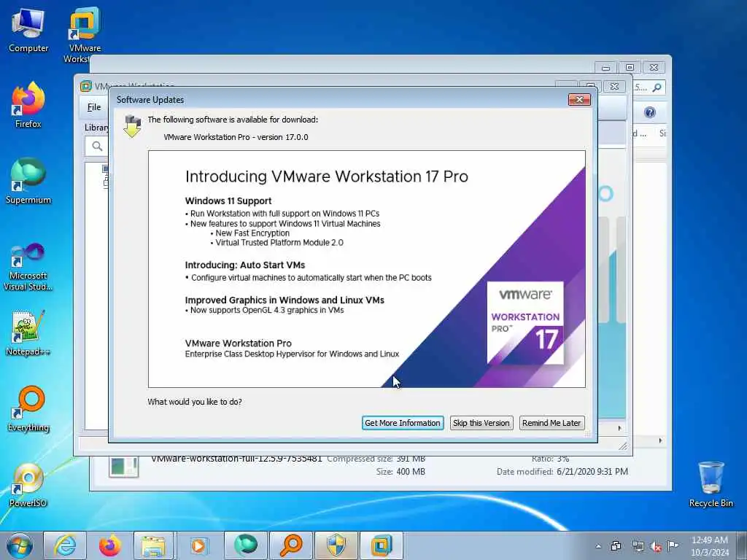The height and width of the screenshot is (560, 747).
Task: Click 'VMware Workstation Pro - version 17.0.0' text
Action: [236, 137]
